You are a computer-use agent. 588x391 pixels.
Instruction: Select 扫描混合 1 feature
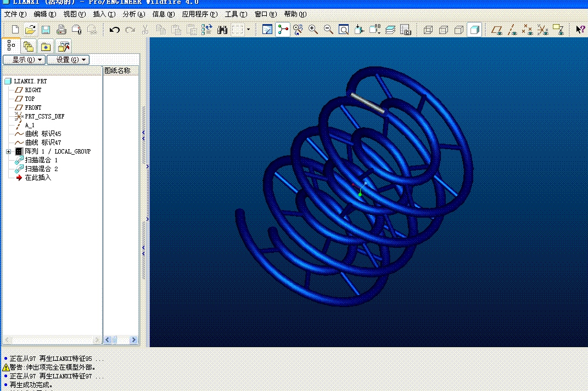pos(36,160)
